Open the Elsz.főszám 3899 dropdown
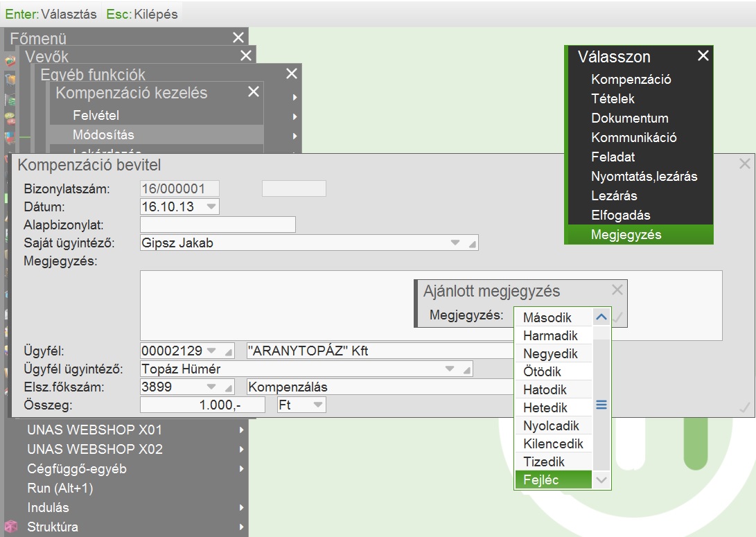 pos(211,387)
